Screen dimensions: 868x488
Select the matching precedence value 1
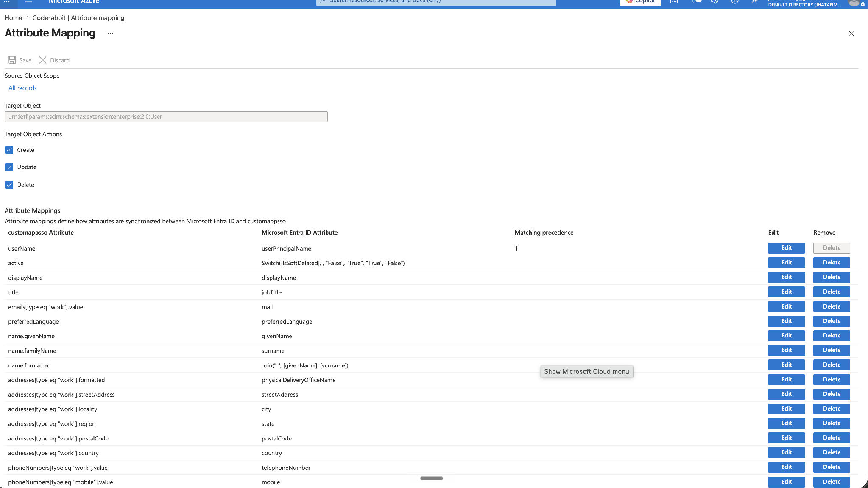pos(516,249)
